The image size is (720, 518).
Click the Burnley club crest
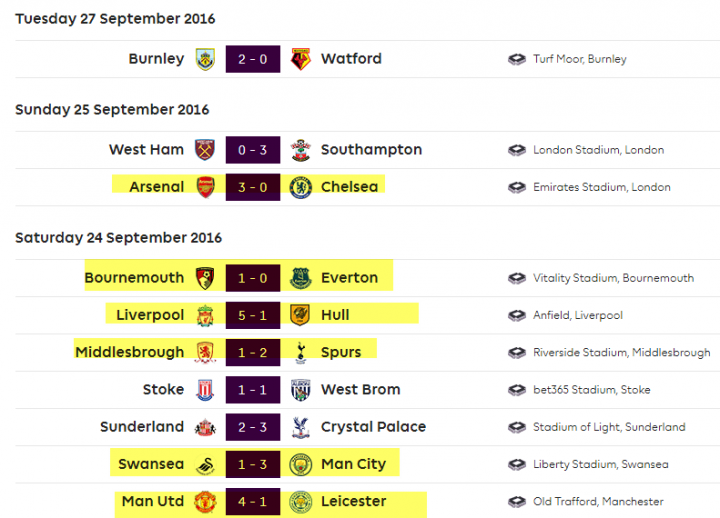click(x=205, y=59)
